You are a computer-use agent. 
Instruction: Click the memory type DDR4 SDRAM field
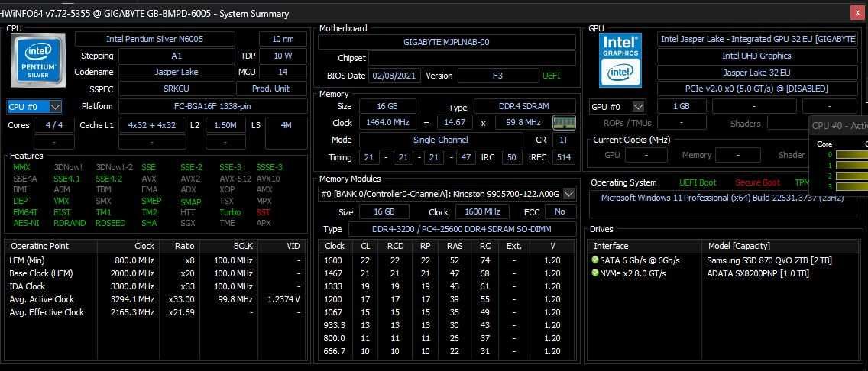click(x=525, y=107)
